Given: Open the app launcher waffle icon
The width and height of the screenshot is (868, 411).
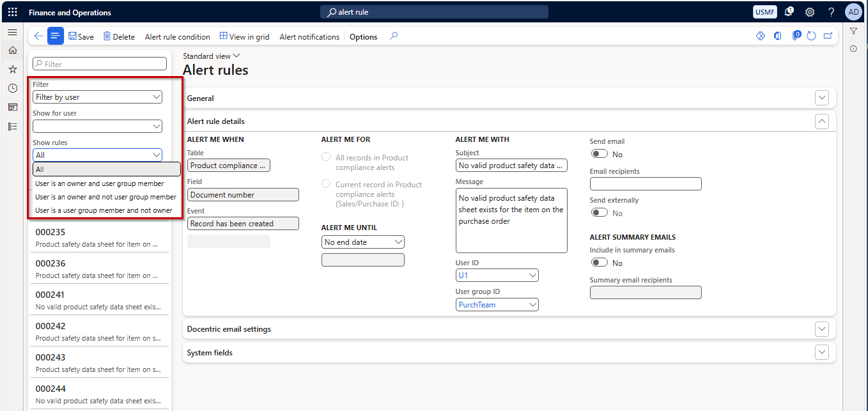Looking at the screenshot, I should pos(12,12).
